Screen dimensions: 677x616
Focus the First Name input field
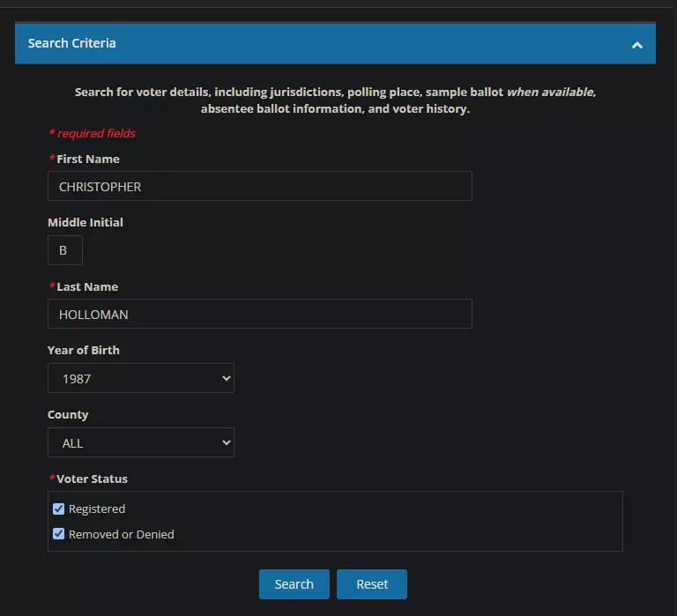260,186
